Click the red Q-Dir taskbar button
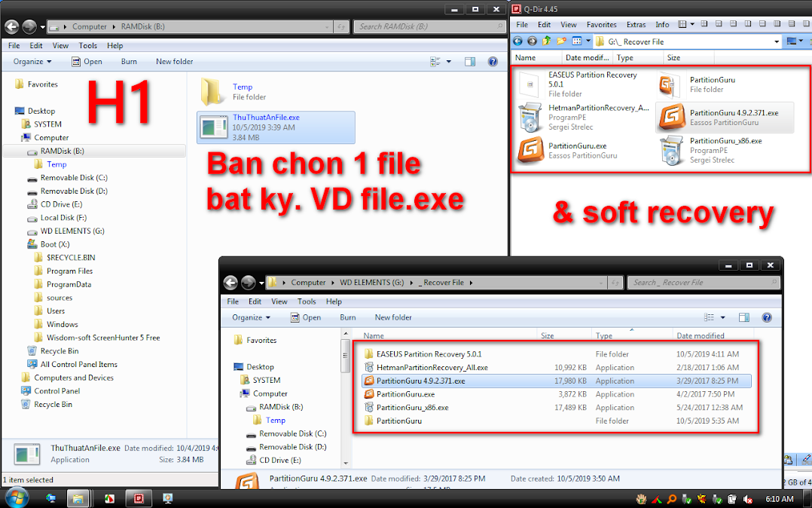The image size is (812, 508). 139,499
